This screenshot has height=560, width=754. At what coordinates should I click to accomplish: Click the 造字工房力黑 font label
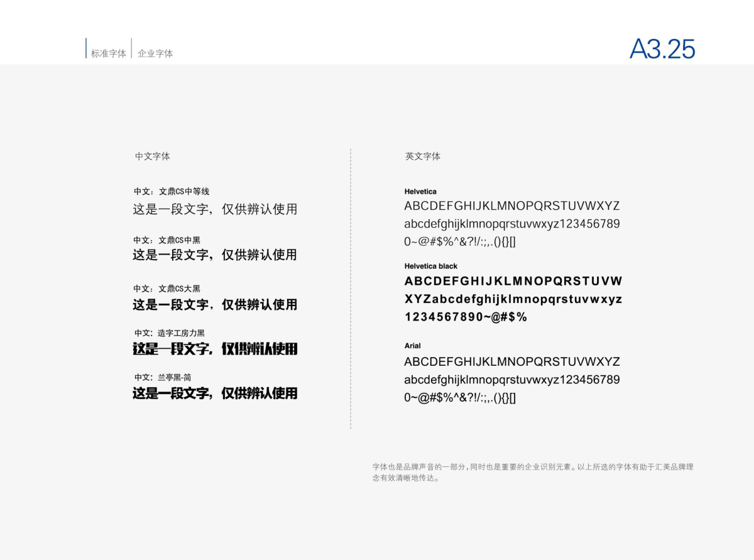pyautogui.click(x=169, y=333)
